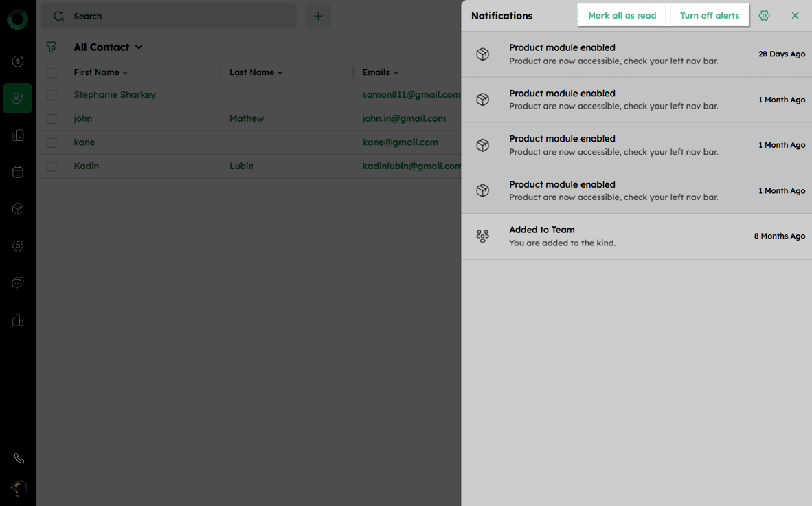Expand the All Contact view dropdown
Screen dimensions: 812x506
(x=139, y=47)
